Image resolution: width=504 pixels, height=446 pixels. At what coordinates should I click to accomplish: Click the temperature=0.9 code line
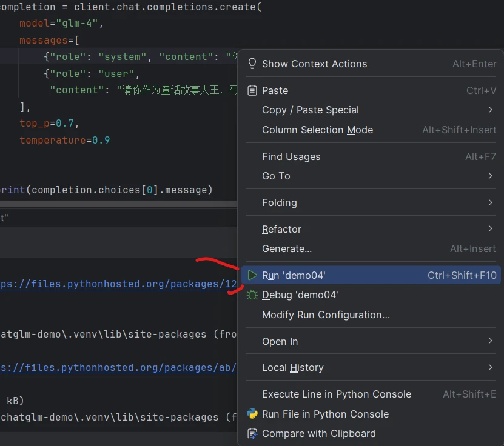click(64, 140)
